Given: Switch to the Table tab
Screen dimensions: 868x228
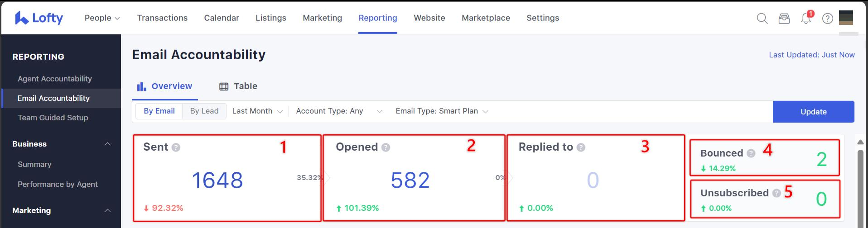Looking at the screenshot, I should tap(238, 86).
